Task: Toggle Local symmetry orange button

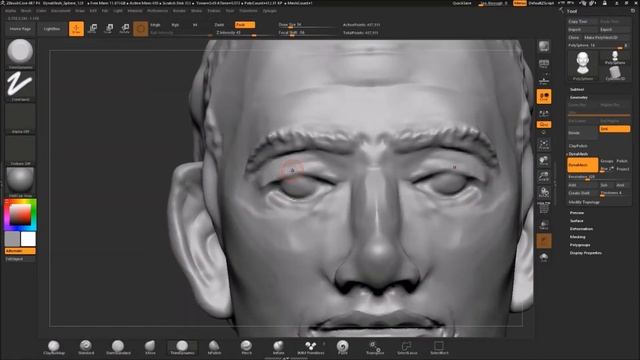Action: (x=544, y=97)
